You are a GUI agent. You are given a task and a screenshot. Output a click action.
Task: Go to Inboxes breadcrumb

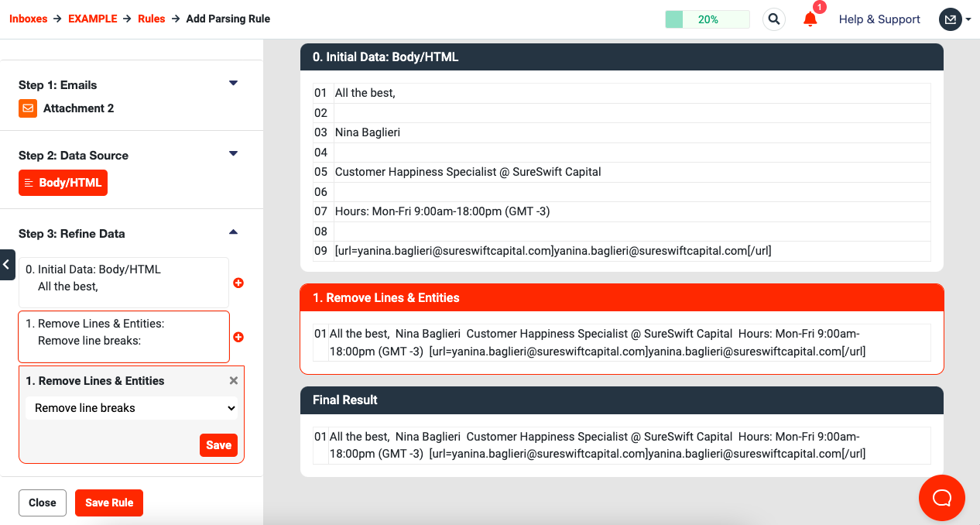pyautogui.click(x=28, y=19)
